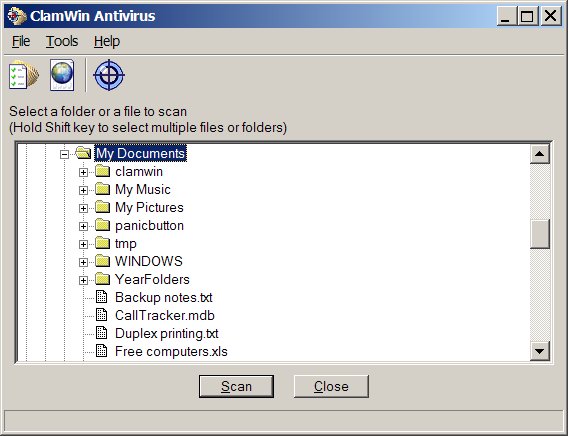Select the Free computers.xls file name
Viewport: 568px width, 436px height.
pyautogui.click(x=171, y=351)
